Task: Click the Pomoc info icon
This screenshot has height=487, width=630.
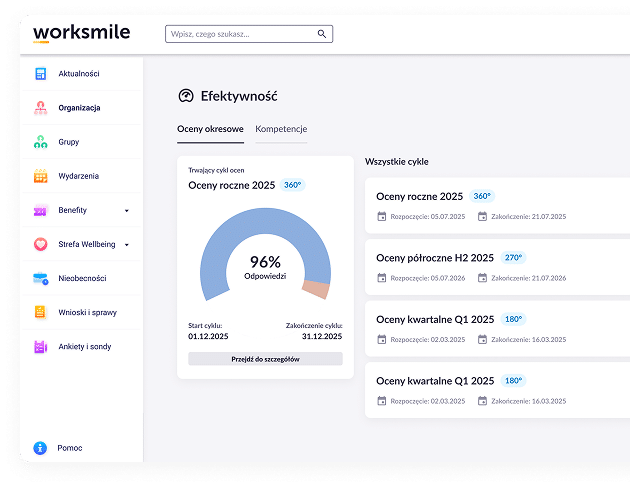Action: click(x=40, y=448)
